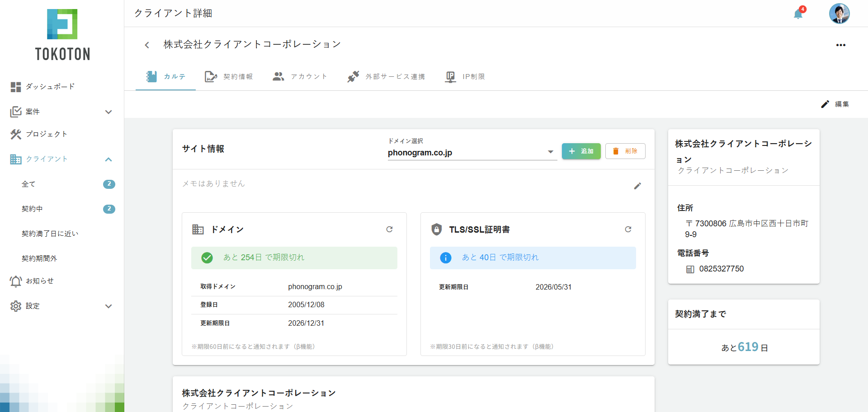
Task: Refresh TLS/SSL証明書 with the reload icon
Action: click(x=628, y=229)
